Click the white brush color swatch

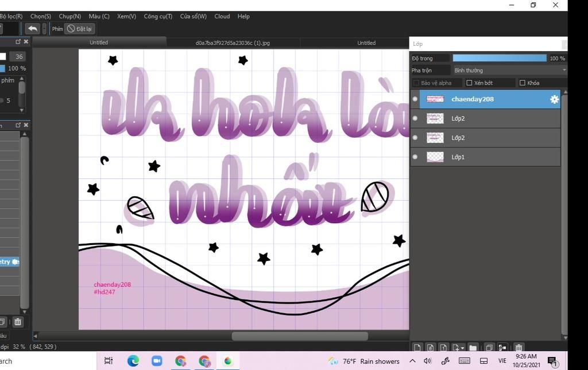click(x=3, y=57)
